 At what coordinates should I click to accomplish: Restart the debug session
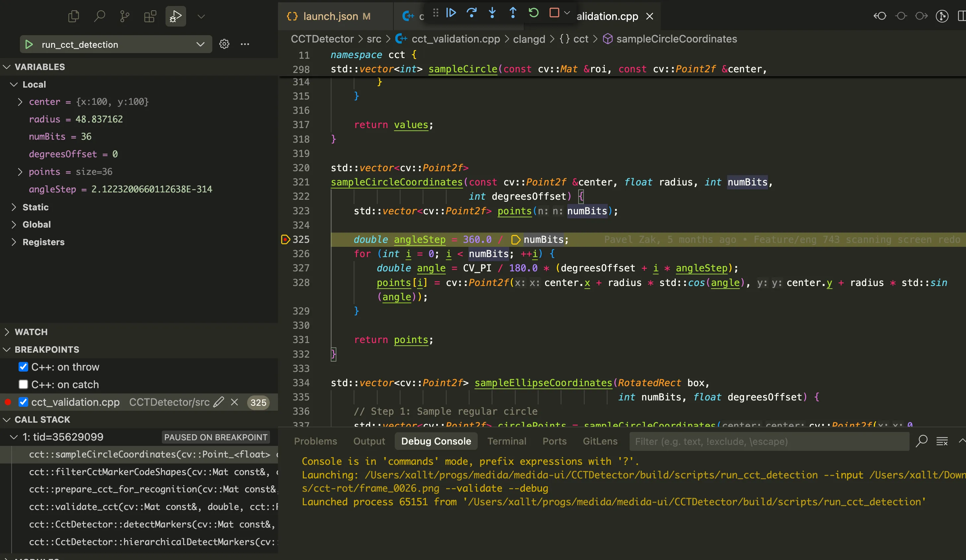(x=534, y=13)
